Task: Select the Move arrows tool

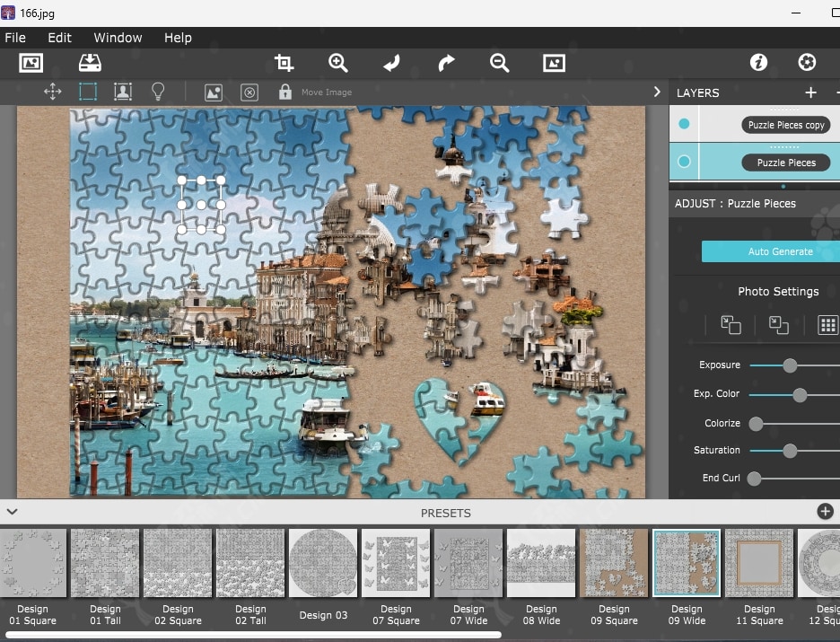Action: [52, 92]
